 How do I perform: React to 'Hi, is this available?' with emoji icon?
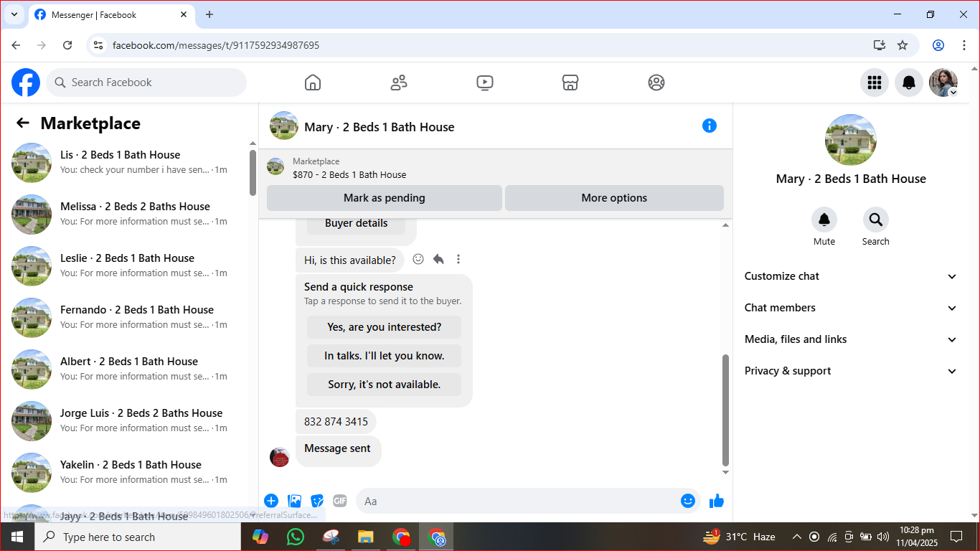(418, 259)
